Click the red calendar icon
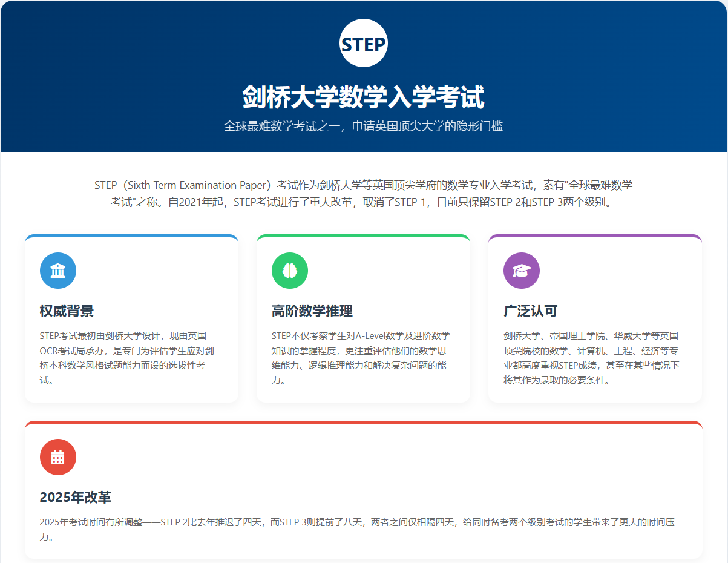The width and height of the screenshot is (728, 563). [x=58, y=457]
